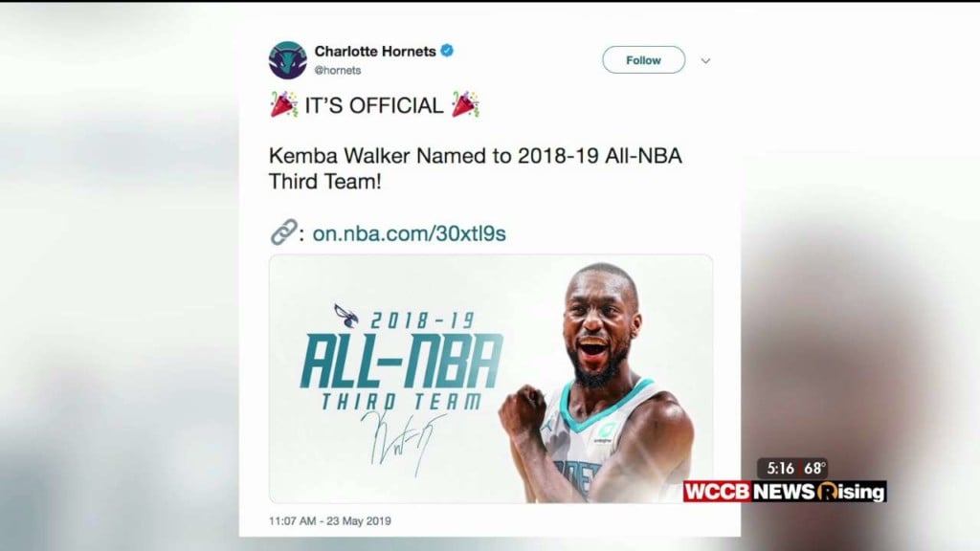Click the ALL-NBA text in graphic
This screenshot has height=551, width=980.
[402, 362]
